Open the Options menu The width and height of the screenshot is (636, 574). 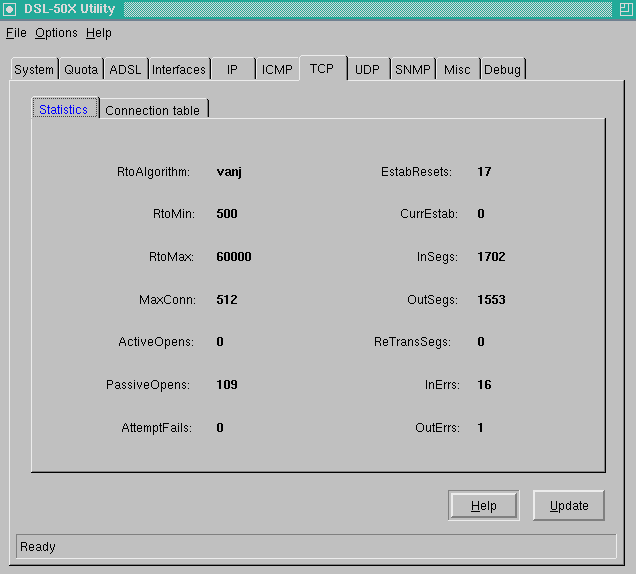click(56, 33)
